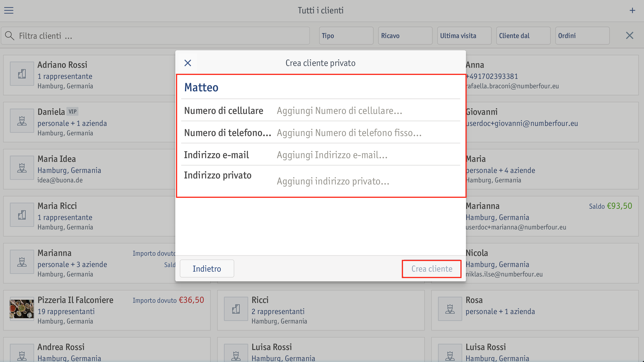This screenshot has width=644, height=362.
Task: Click the person icon beside Rosa
Action: pyautogui.click(x=450, y=309)
